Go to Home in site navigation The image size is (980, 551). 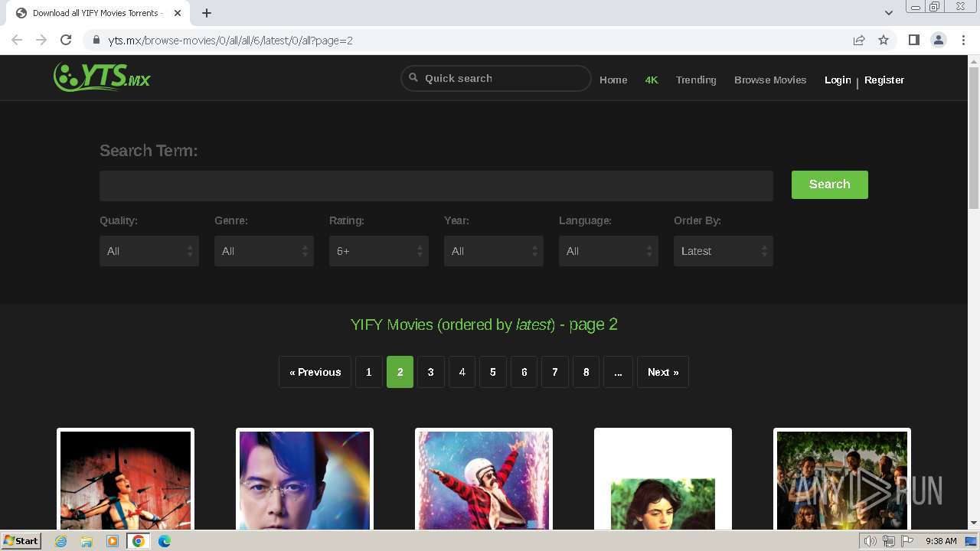[613, 80]
